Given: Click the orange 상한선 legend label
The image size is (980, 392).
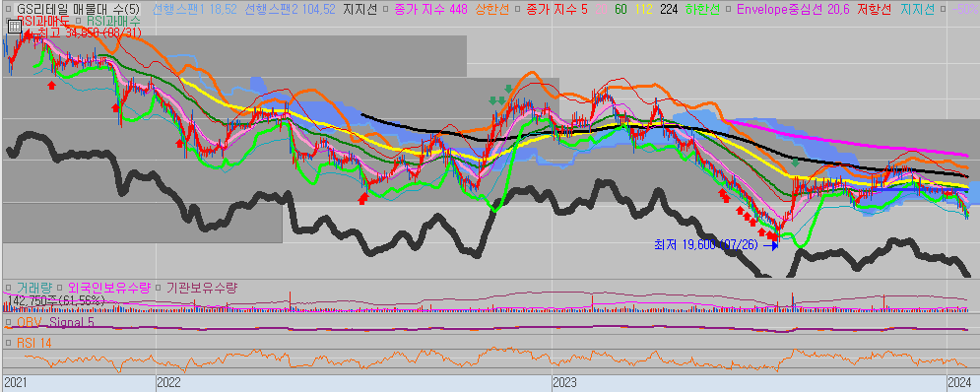Looking at the screenshot, I should pyautogui.click(x=491, y=9).
